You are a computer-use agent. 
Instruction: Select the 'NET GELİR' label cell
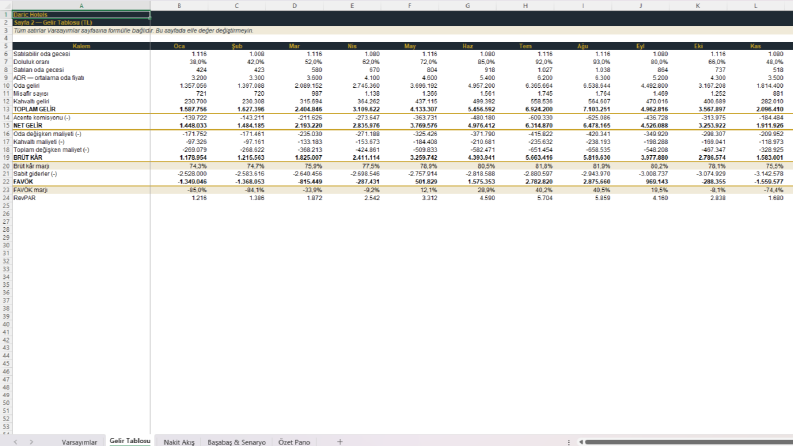(81, 125)
